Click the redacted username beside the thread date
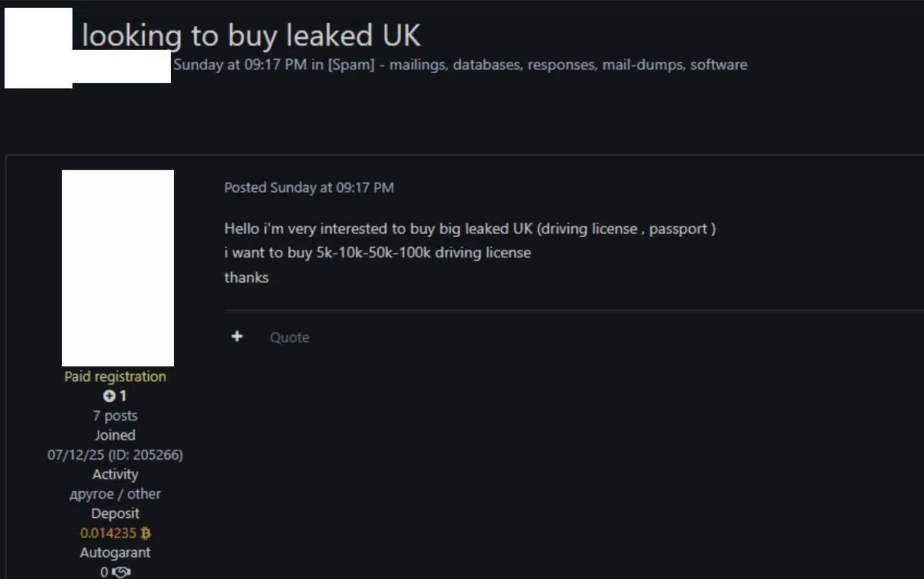Screen dimensions: 924x579 tap(122, 67)
